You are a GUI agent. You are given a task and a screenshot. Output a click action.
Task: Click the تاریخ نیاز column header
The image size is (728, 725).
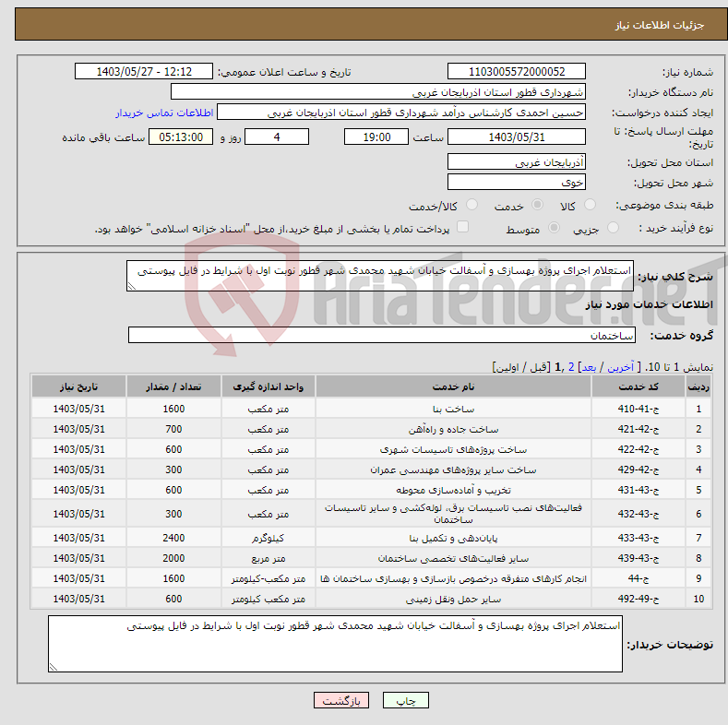click(79, 386)
